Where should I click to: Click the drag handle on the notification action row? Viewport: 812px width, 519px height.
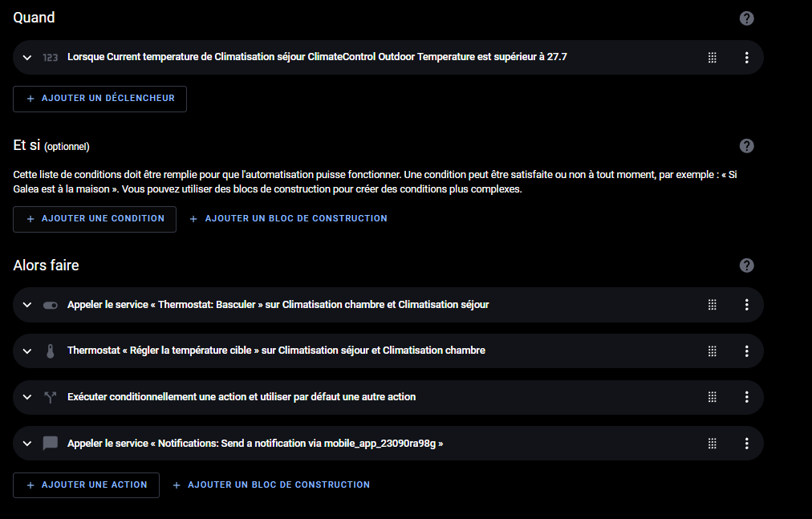click(712, 443)
